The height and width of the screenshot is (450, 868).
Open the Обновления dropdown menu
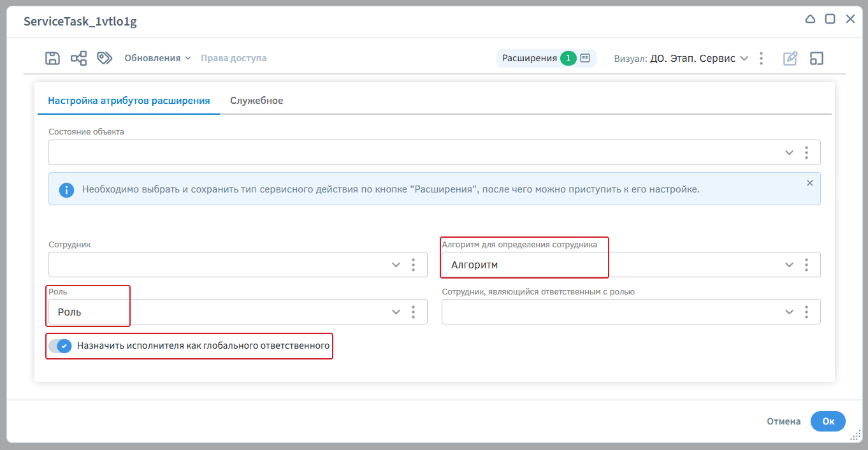157,58
